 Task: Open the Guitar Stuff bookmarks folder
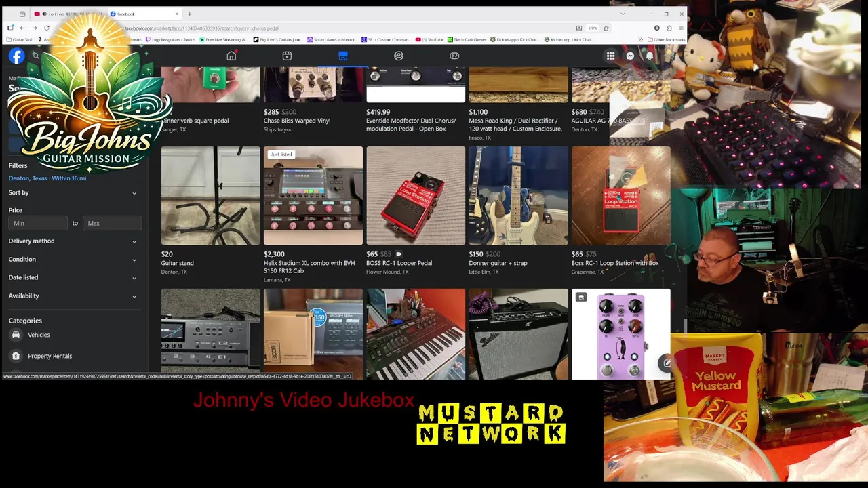tap(20, 39)
